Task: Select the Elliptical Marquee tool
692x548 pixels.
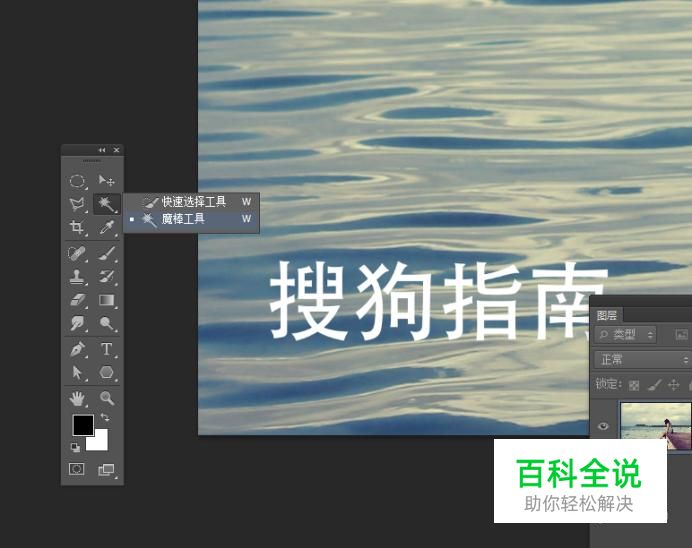Action: 77,181
